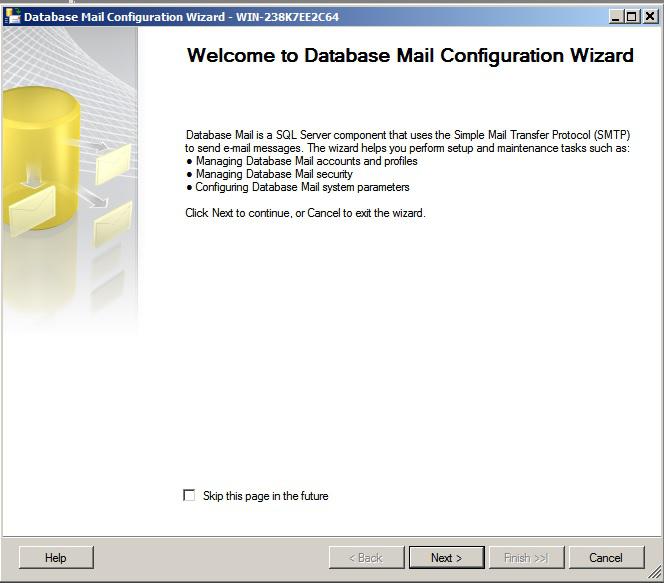Click the Next button to continue
664x583 pixels.
446,558
